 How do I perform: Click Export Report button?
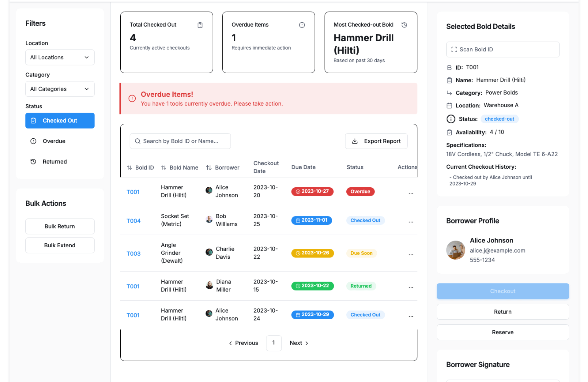[376, 141]
